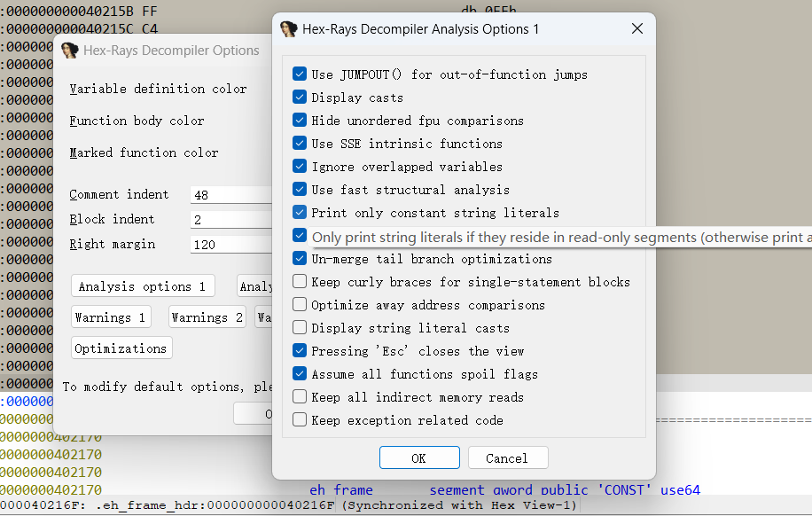Open Warnings 1 in Decompiler Options
The height and width of the screenshot is (516, 812).
(x=111, y=317)
